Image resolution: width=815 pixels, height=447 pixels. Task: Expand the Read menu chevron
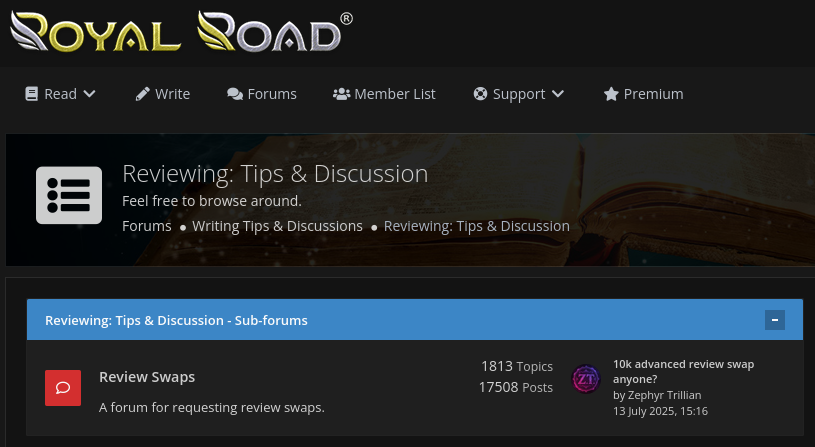point(89,94)
